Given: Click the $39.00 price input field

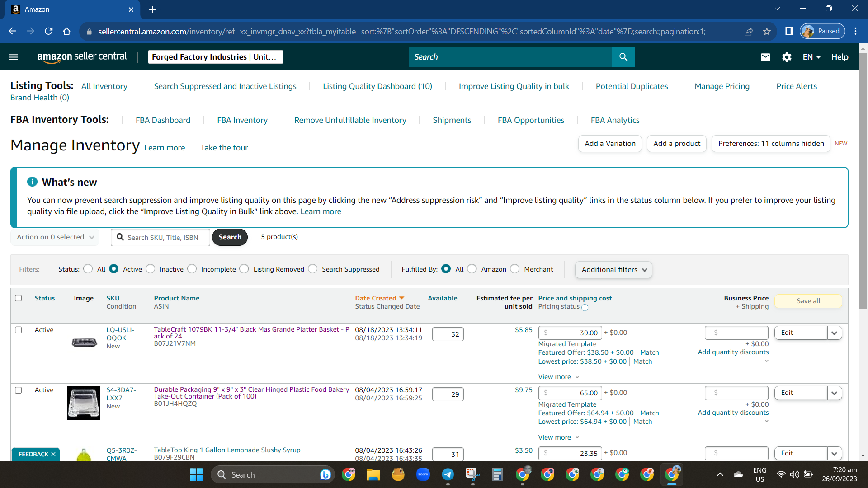Looking at the screenshot, I should (x=571, y=333).
